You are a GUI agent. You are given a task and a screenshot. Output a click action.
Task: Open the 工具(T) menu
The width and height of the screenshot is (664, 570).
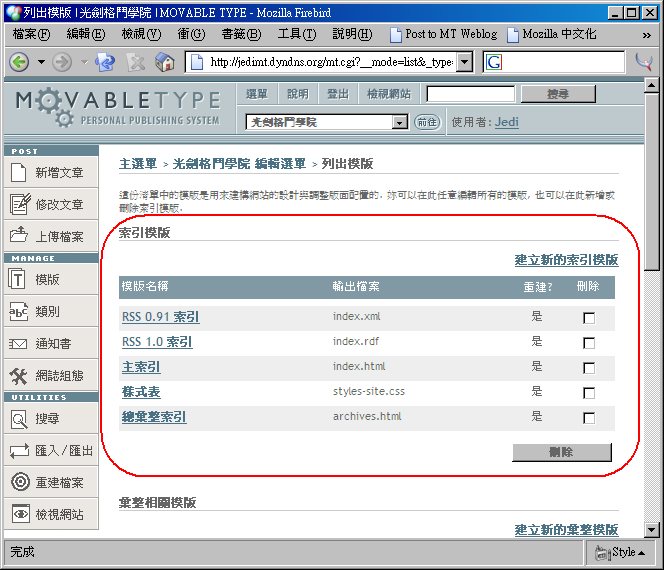click(x=297, y=34)
